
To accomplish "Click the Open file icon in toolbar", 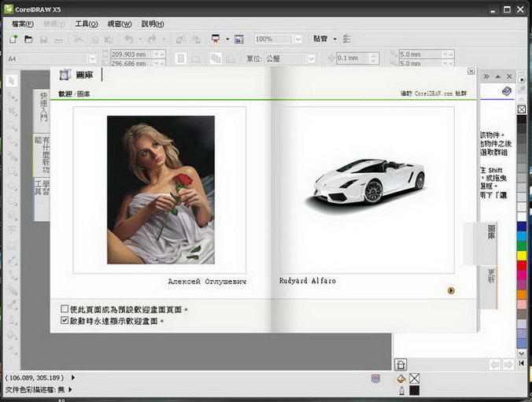I will (28, 39).
